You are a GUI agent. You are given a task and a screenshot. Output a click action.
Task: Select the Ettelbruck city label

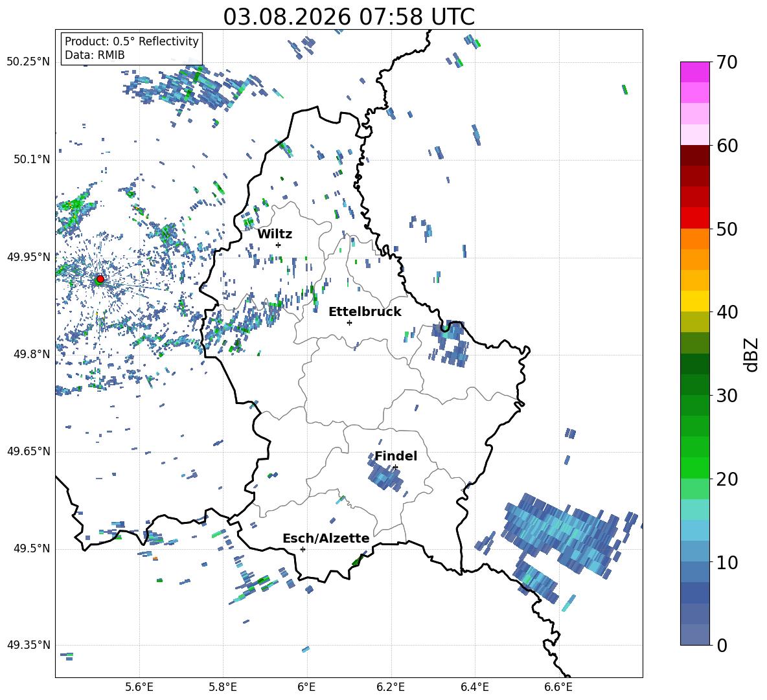point(365,312)
